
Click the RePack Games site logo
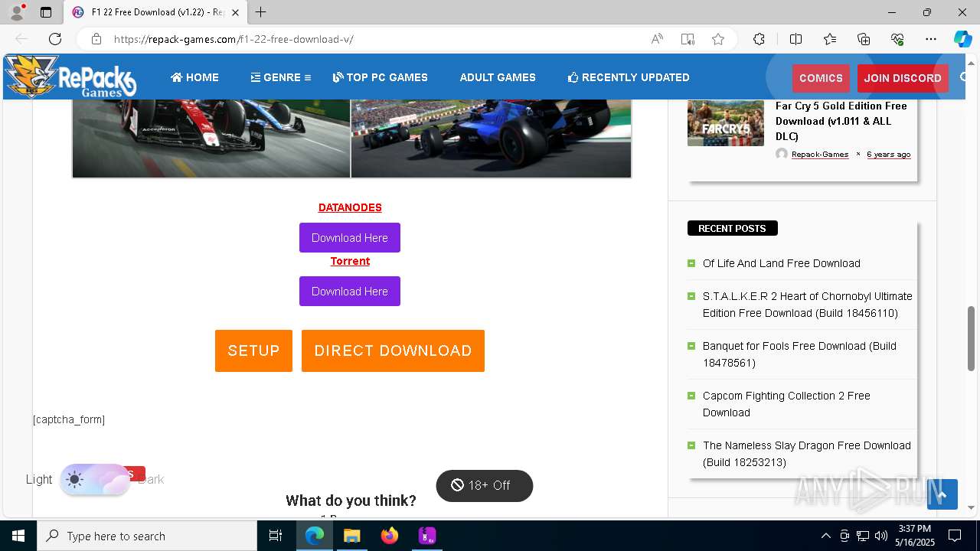(70, 77)
